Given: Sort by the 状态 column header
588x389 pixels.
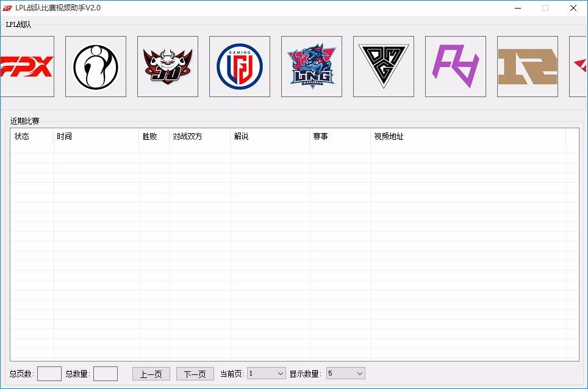Looking at the screenshot, I should [32, 136].
